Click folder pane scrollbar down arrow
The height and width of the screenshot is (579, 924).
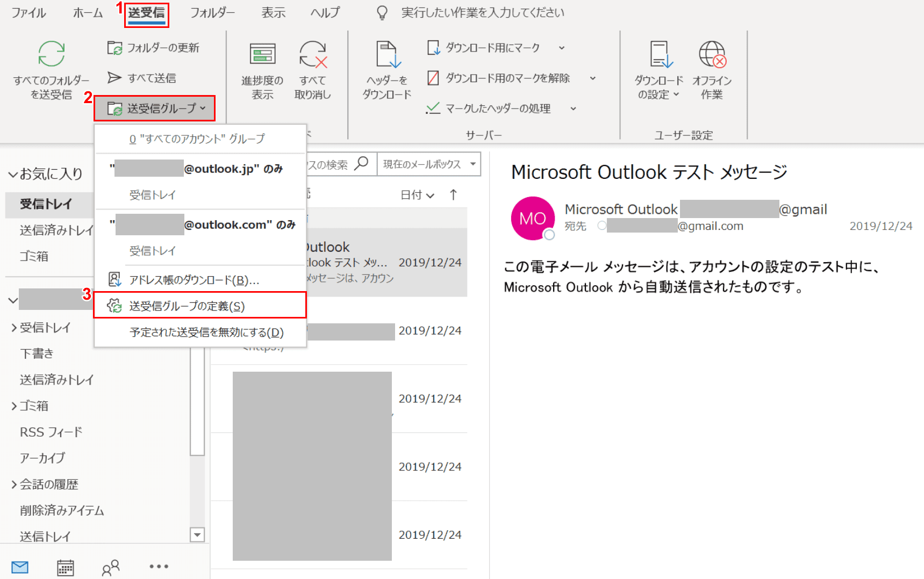click(197, 534)
